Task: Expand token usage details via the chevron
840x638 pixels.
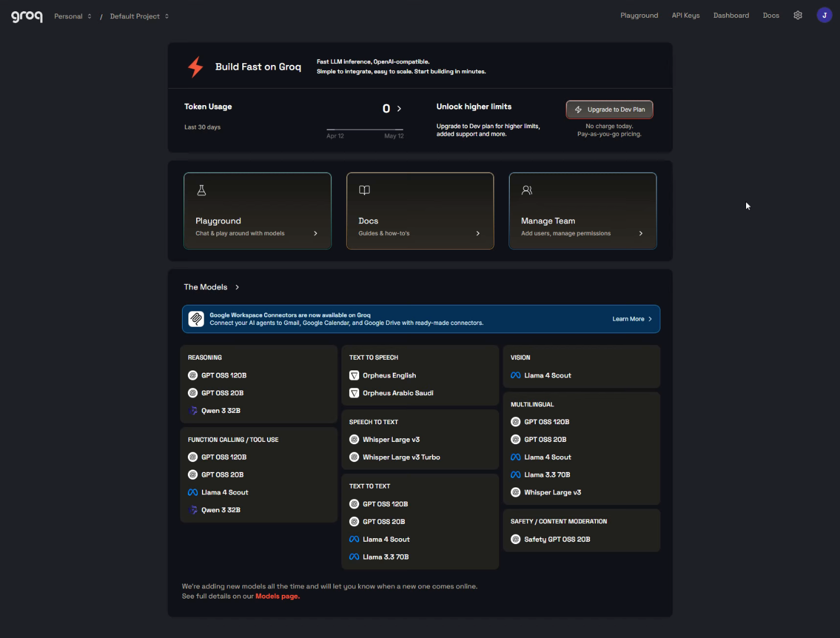Action: (x=399, y=109)
